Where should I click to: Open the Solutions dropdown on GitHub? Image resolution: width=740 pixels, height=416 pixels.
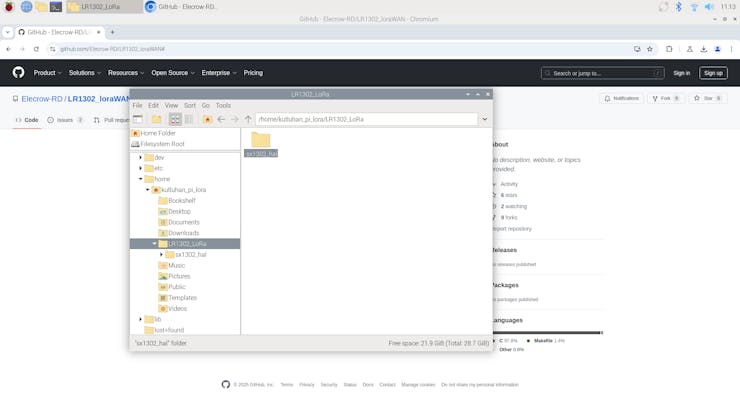(85, 73)
